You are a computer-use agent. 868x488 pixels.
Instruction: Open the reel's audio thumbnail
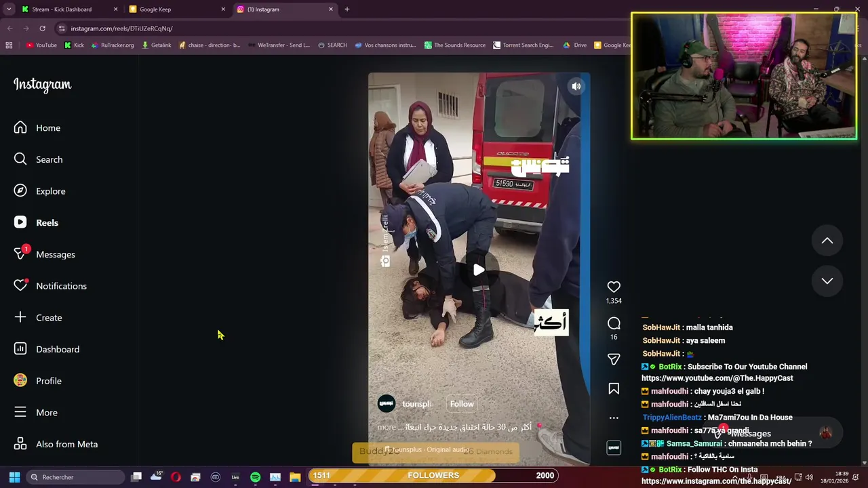tap(614, 447)
